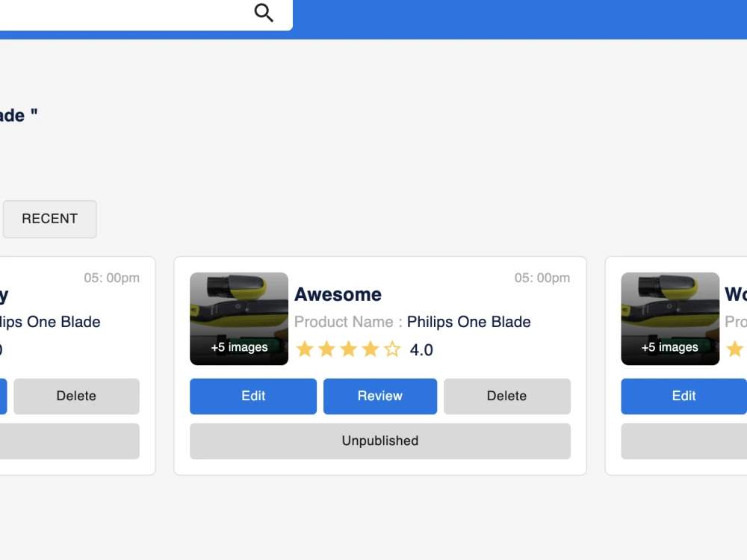Click the 4.0 rating value
This screenshot has height=560, width=747.
(421, 350)
